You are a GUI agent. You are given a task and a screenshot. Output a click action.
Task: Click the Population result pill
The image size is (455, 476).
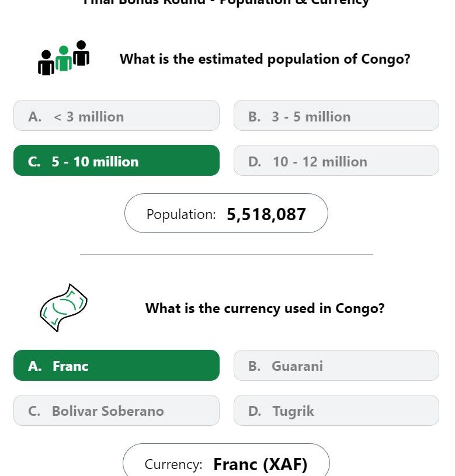click(x=226, y=213)
